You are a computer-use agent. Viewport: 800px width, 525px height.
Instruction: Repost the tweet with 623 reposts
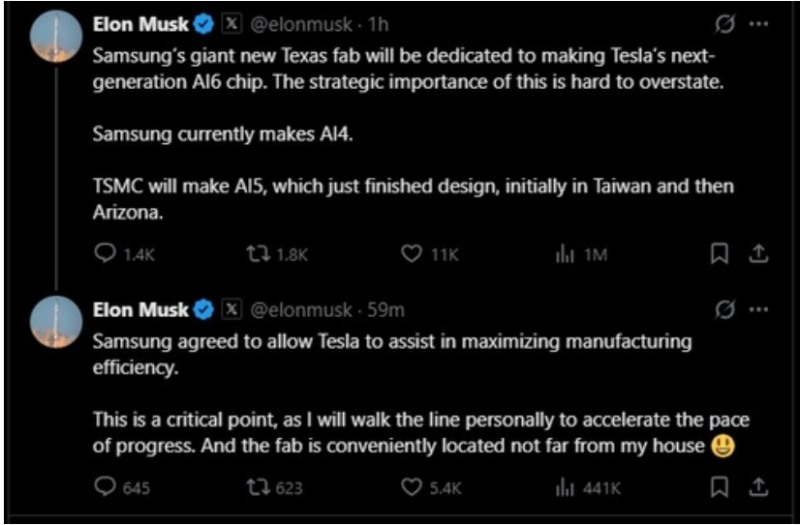[258, 487]
